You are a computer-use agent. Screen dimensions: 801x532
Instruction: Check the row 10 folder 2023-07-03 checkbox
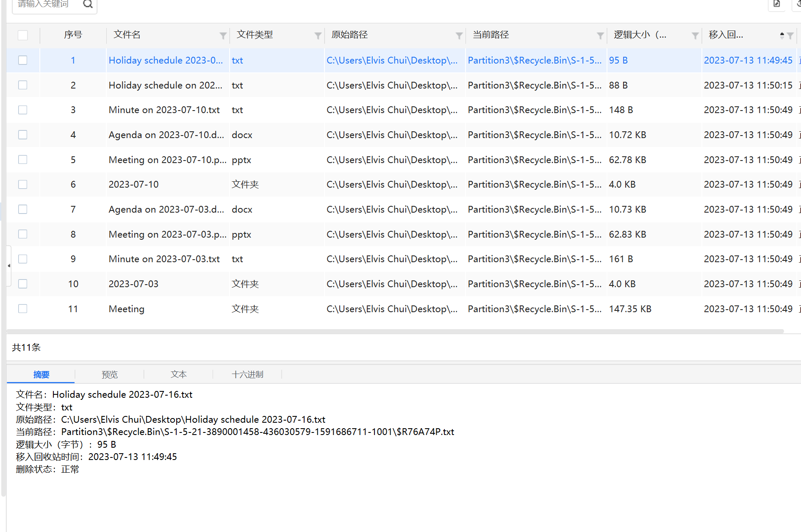23,284
